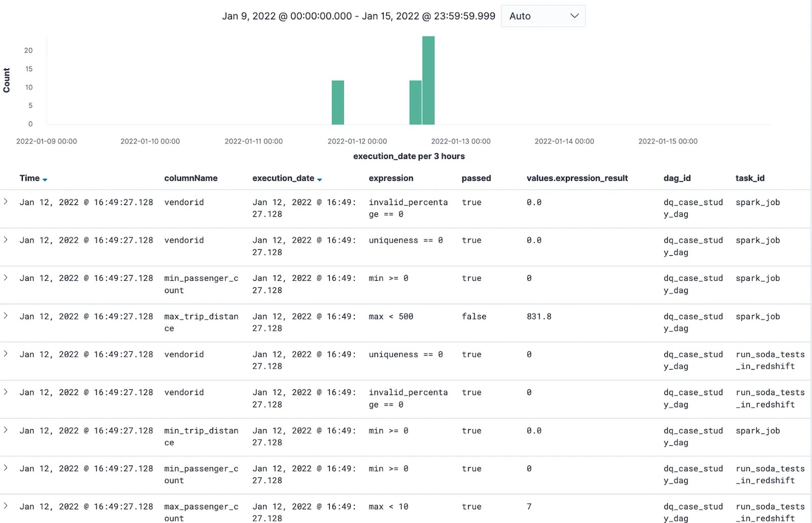Click the 2022-01-11 00:00 axis tick label
This screenshot has height=523, width=812.
pyautogui.click(x=254, y=141)
